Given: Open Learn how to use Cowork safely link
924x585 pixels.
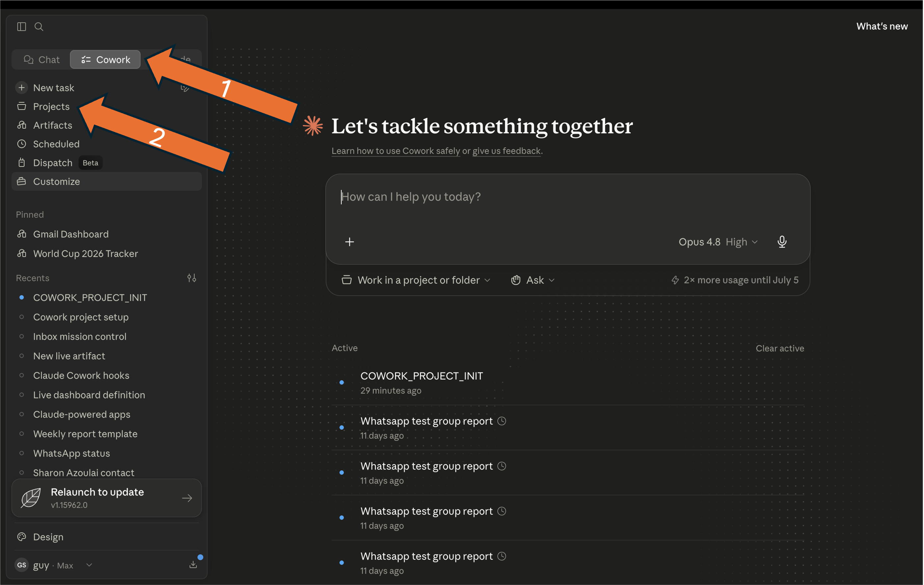Looking at the screenshot, I should point(396,151).
